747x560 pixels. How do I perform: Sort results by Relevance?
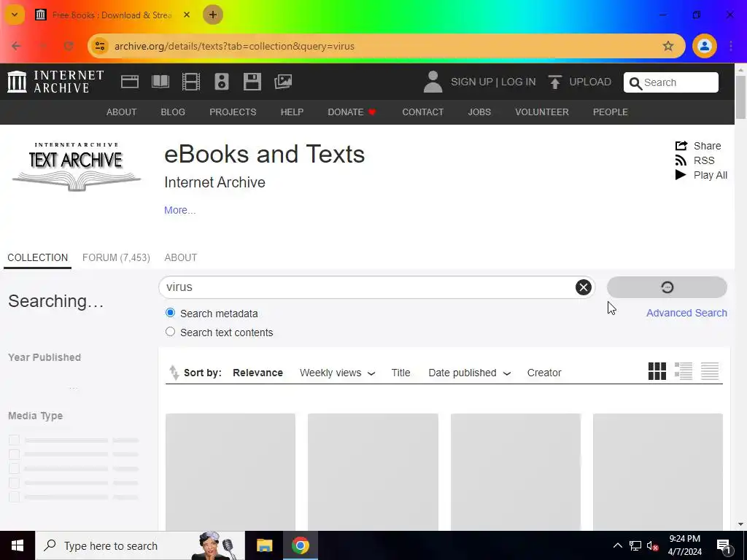(258, 373)
